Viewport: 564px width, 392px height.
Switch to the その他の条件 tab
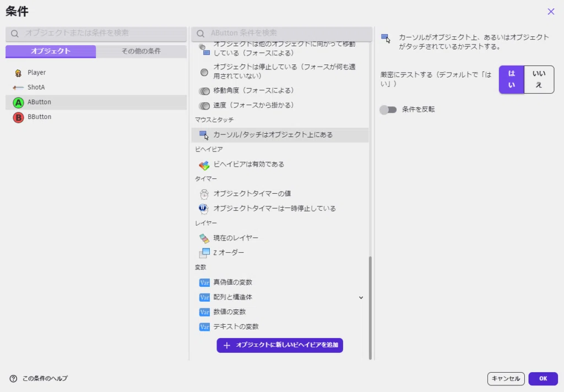click(142, 51)
